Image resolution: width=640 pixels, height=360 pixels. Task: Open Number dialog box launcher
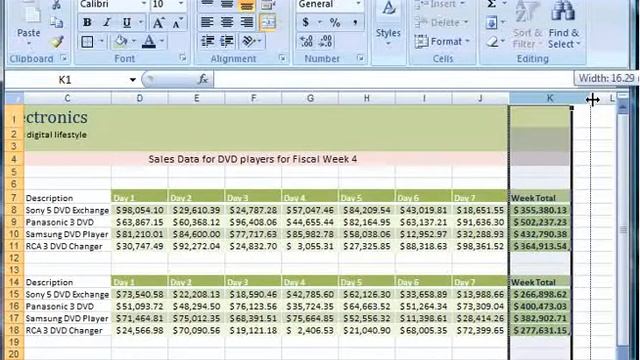coord(360,58)
